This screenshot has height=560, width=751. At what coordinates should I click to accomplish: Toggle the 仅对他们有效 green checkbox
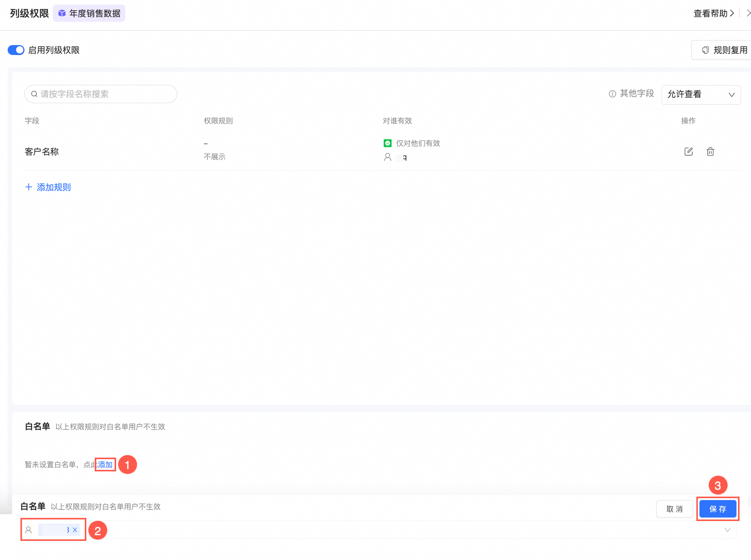tap(387, 143)
